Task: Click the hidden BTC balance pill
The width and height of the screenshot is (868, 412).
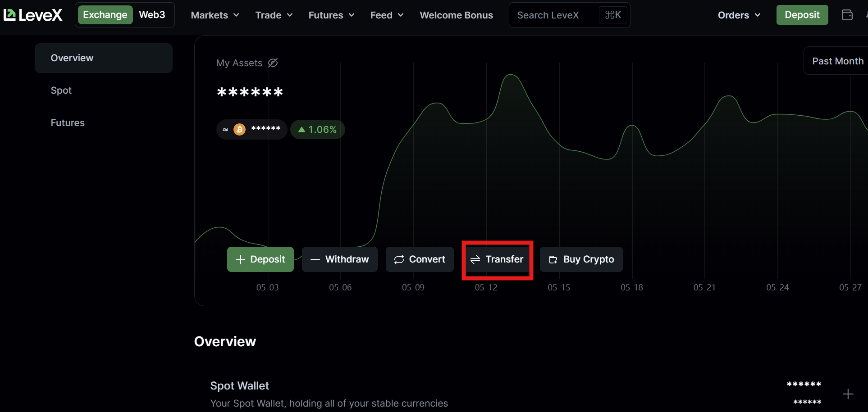Action: 252,130
